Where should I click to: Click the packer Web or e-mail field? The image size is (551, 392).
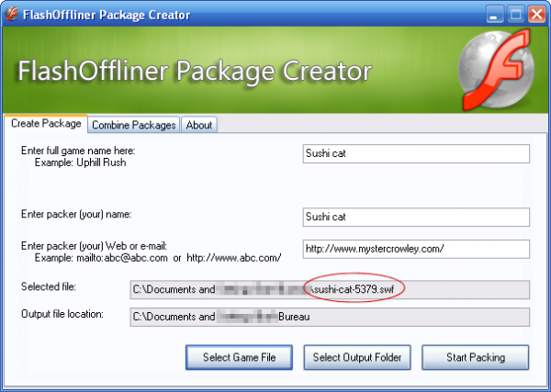click(416, 249)
